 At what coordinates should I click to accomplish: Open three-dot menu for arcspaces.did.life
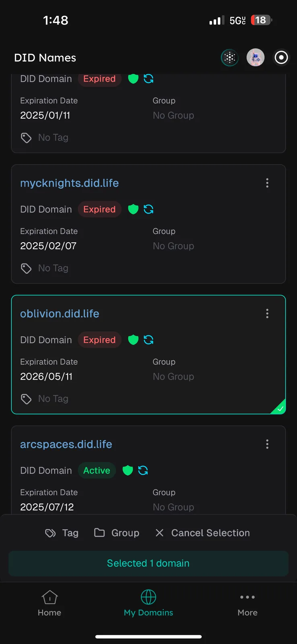click(x=267, y=444)
